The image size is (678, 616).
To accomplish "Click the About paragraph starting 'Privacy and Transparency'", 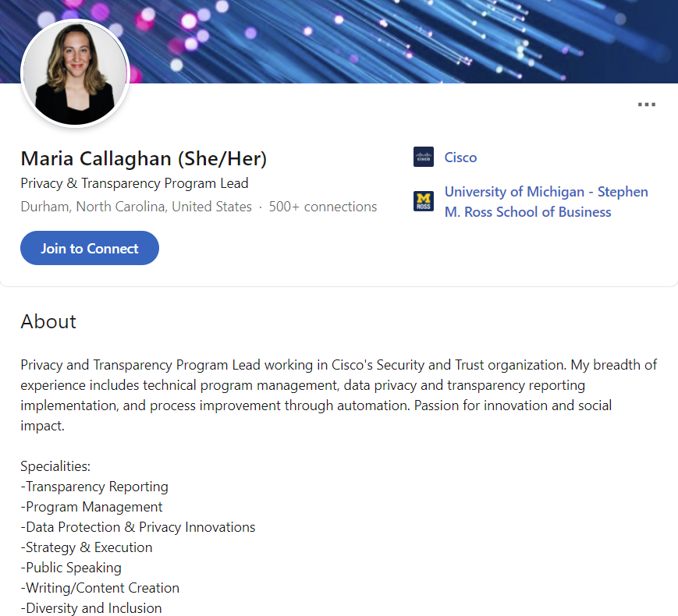I will 339,395.
